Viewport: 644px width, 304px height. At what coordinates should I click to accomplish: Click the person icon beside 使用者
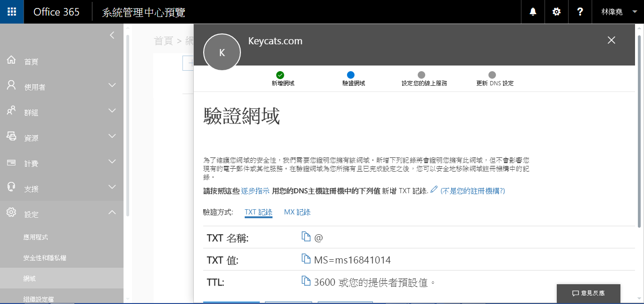click(11, 85)
